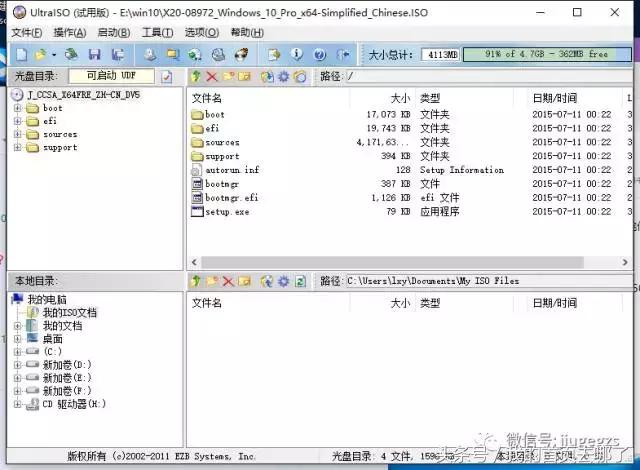Click the yellow folder convert icon in main toolbar

(173, 54)
